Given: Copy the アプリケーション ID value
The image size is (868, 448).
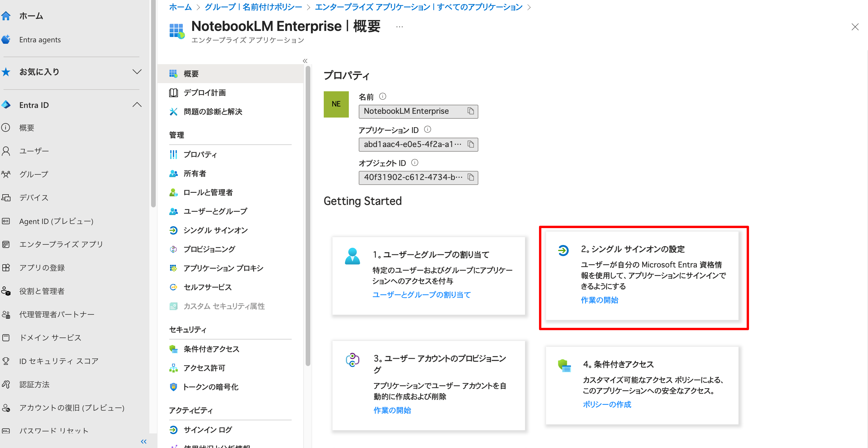Looking at the screenshot, I should 471,144.
